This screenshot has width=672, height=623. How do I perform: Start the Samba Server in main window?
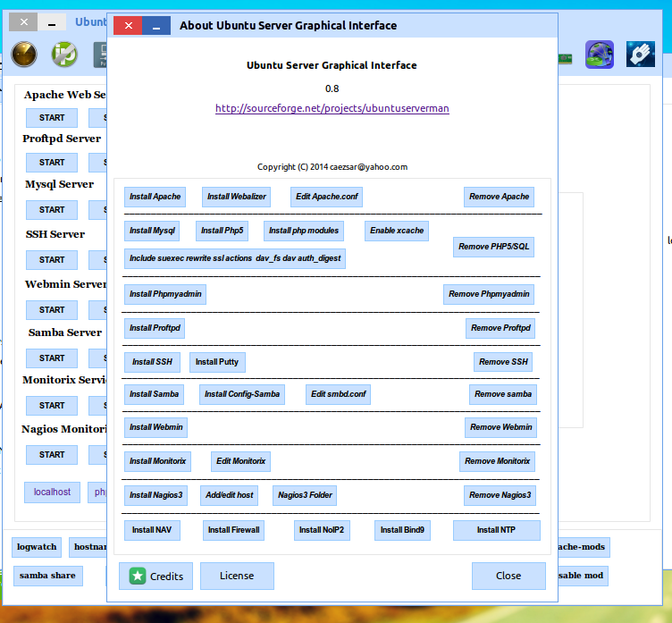52,358
